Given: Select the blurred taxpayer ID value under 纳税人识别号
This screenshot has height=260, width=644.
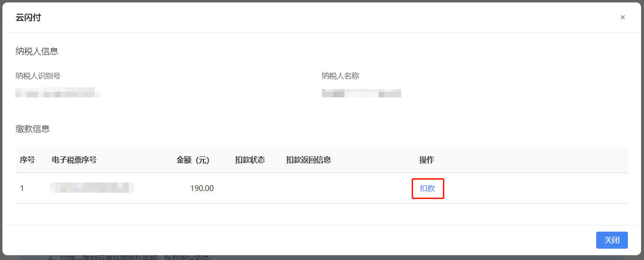Looking at the screenshot, I should click(x=58, y=93).
